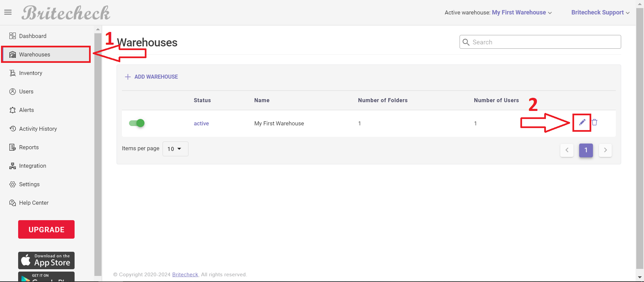Click the Status column header
This screenshot has width=644, height=282.
202,100
